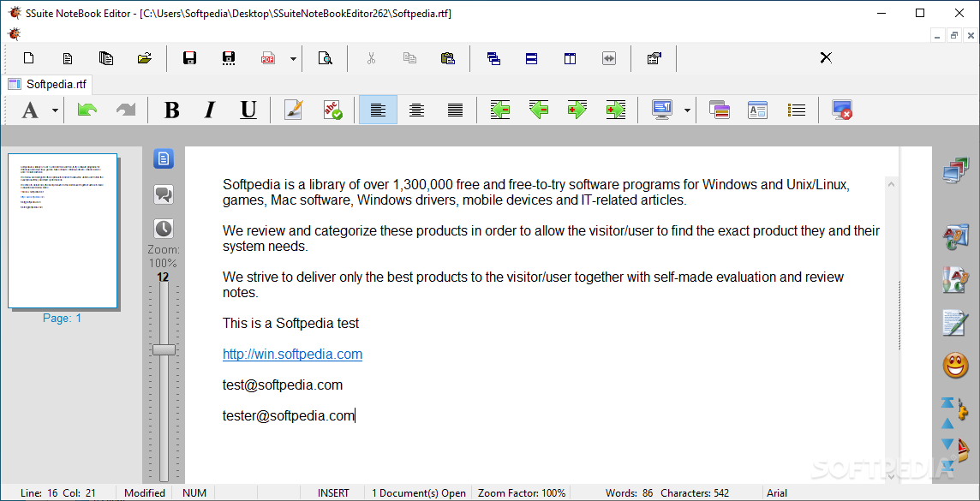The height and width of the screenshot is (501, 980).
Task: Click the up arrow of the vertical scrollbar
Action: (x=891, y=183)
